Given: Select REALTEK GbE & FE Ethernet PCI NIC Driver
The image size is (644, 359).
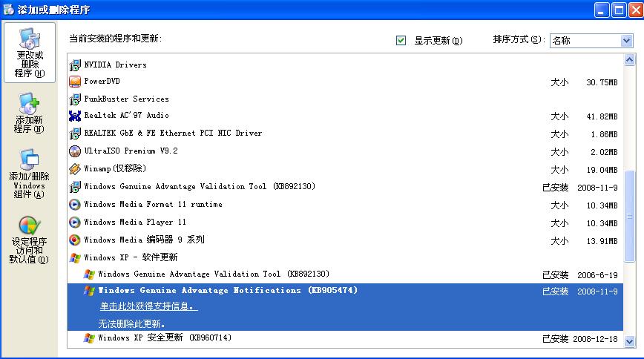Looking at the screenshot, I should 173,133.
